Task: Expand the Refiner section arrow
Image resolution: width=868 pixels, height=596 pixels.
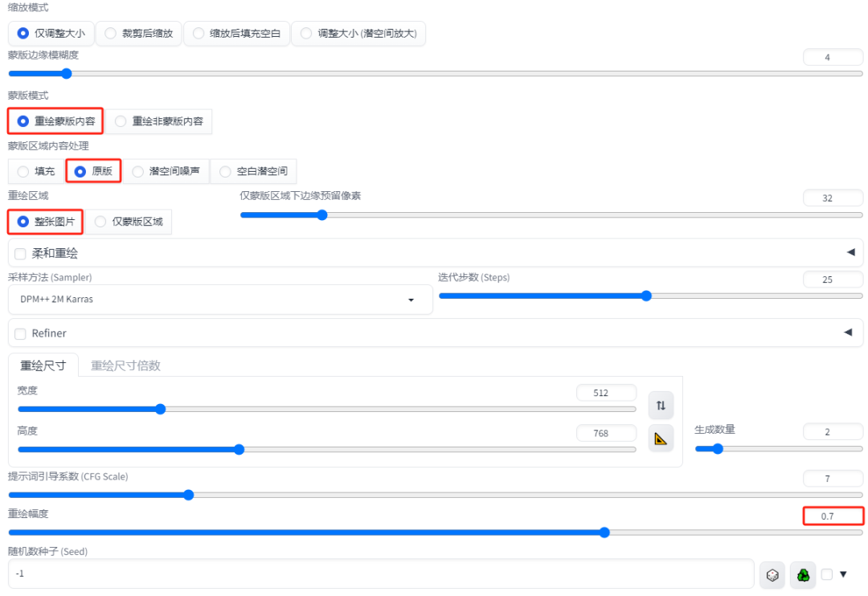Action: coord(848,332)
